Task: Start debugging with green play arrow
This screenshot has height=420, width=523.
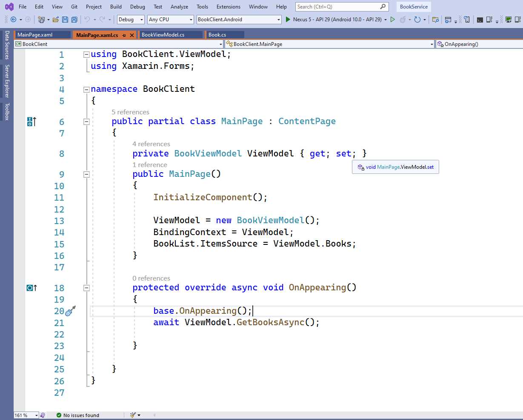Action: (x=288, y=20)
